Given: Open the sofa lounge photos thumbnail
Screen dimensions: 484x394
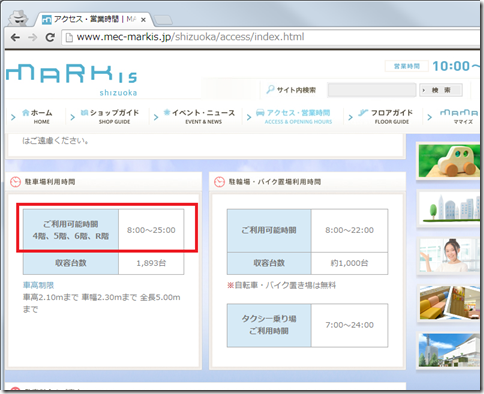Looking at the screenshot, I should 449,303.
